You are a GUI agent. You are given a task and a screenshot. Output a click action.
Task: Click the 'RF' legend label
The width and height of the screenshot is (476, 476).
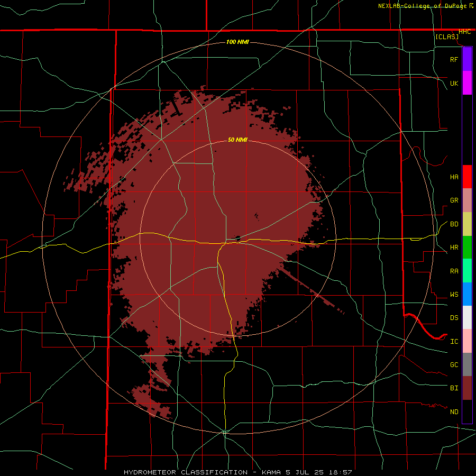[x=454, y=59]
